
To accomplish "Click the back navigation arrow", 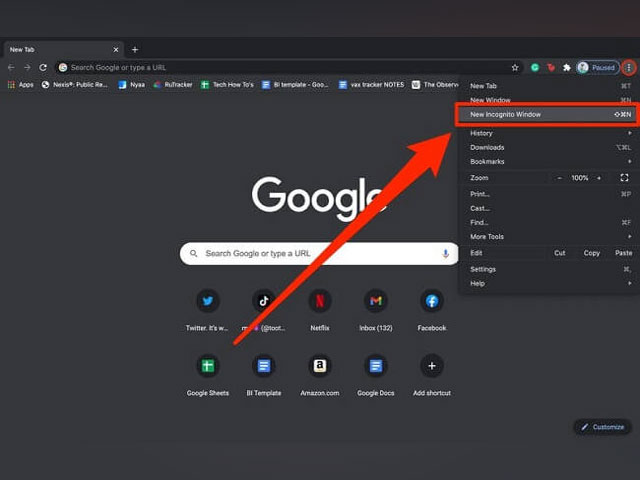I will point(11,67).
